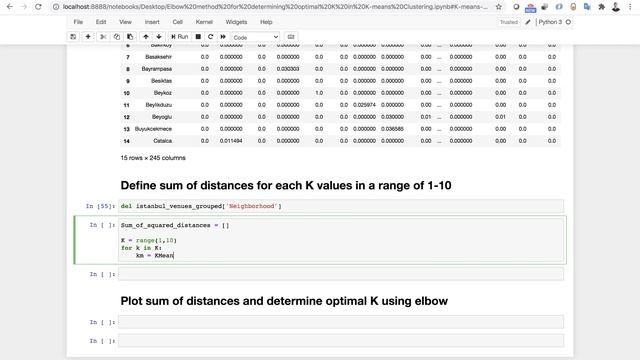The width and height of the screenshot is (640, 360).
Task: Open the View menu
Action: coord(125,22)
